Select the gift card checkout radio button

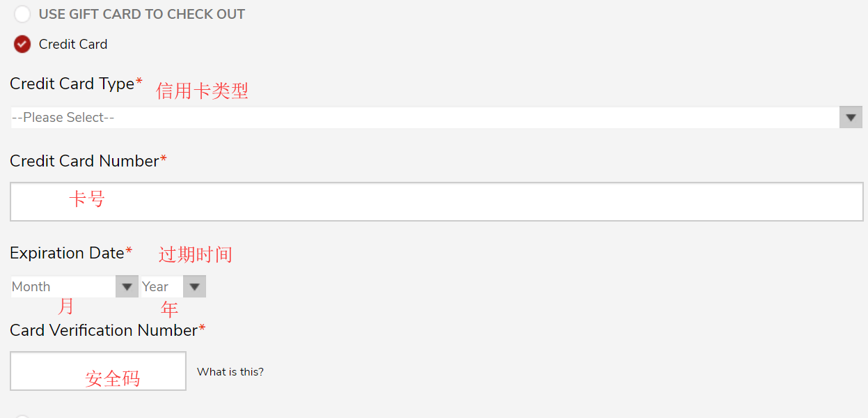(22, 15)
